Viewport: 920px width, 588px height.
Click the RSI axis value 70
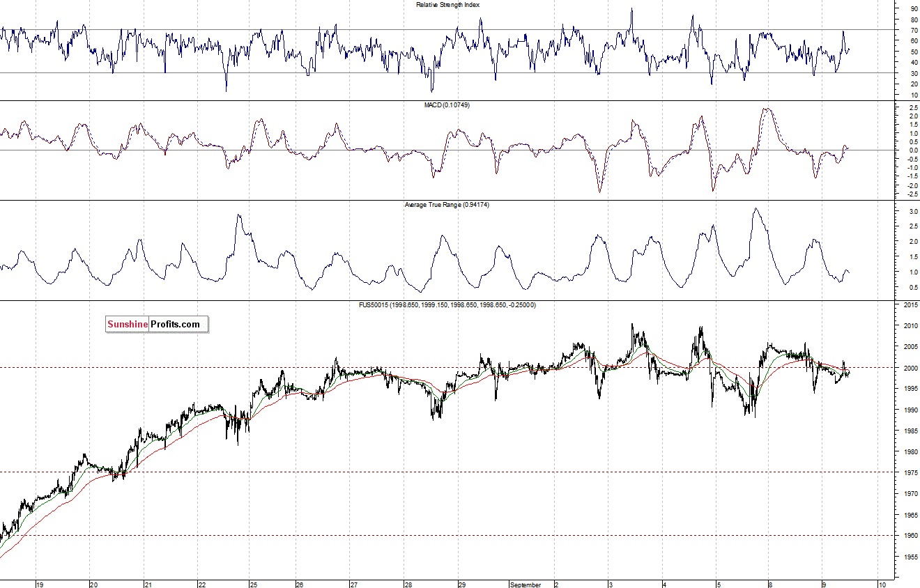point(914,30)
